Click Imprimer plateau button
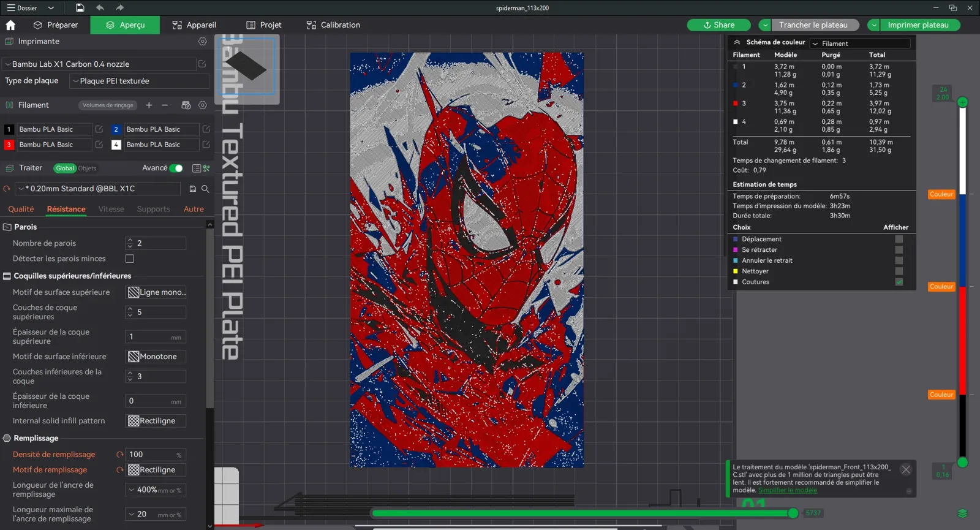This screenshot has height=530, width=980. [919, 25]
